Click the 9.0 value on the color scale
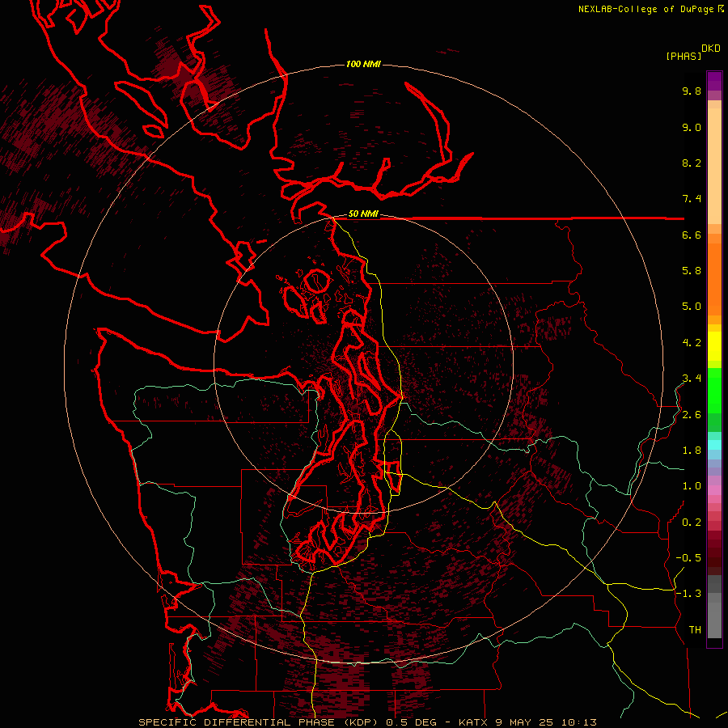The image size is (728, 728). [x=692, y=127]
